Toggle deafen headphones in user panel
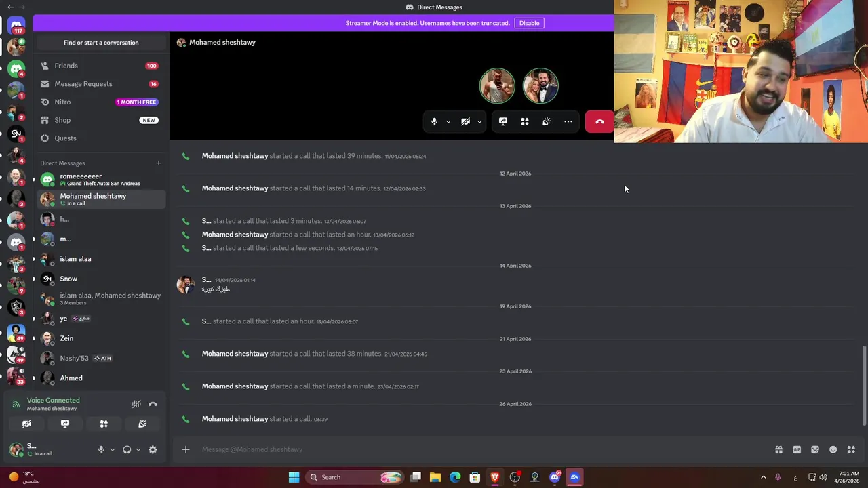 pyautogui.click(x=127, y=450)
